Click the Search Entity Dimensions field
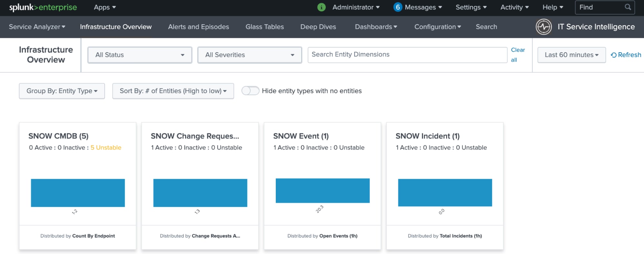The height and width of the screenshot is (254, 644). 408,55
